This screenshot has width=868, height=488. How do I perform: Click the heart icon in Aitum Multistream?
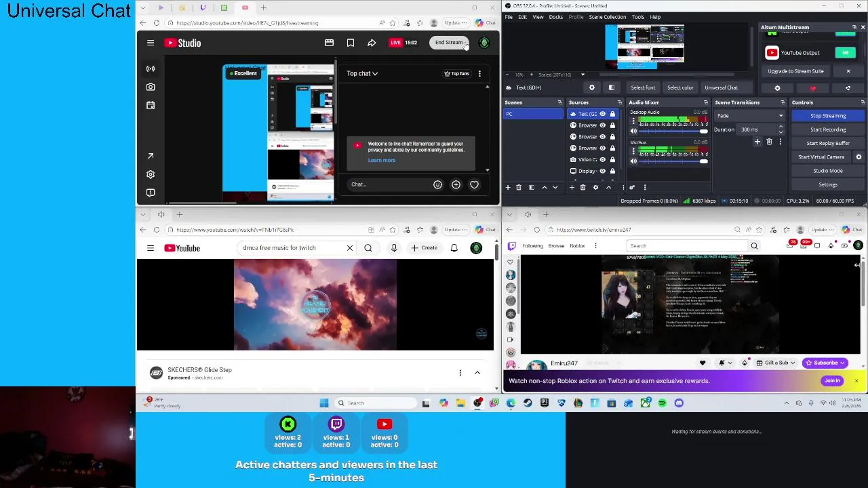(x=812, y=88)
